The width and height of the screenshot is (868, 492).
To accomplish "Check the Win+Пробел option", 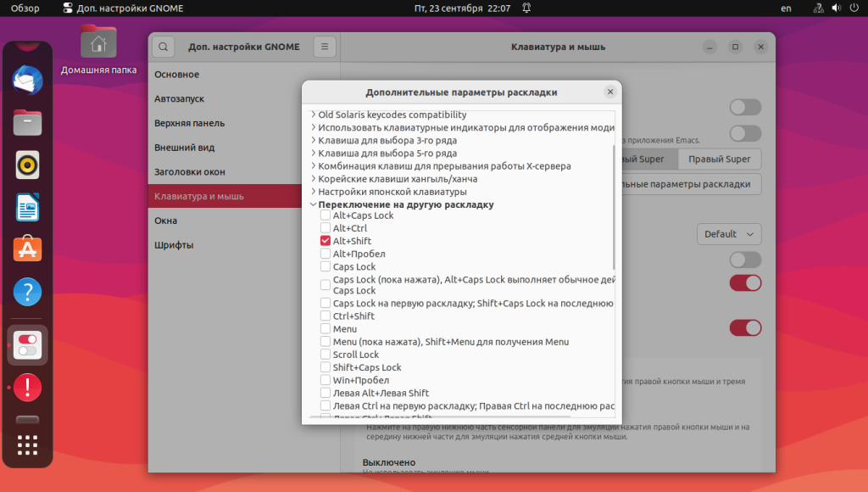I will point(325,380).
